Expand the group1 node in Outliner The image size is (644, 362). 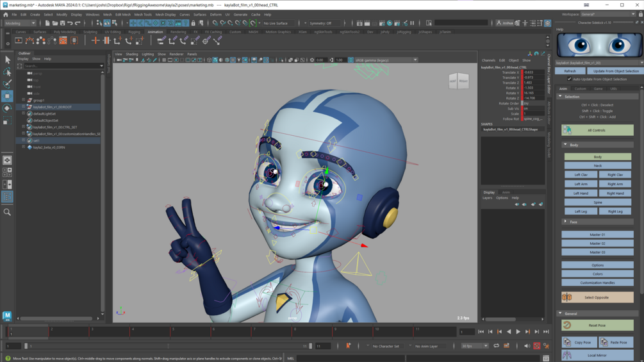coord(24,100)
